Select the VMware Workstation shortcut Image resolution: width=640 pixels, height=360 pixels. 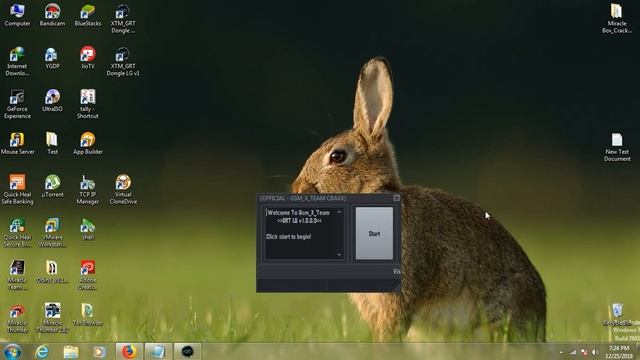click(52, 233)
